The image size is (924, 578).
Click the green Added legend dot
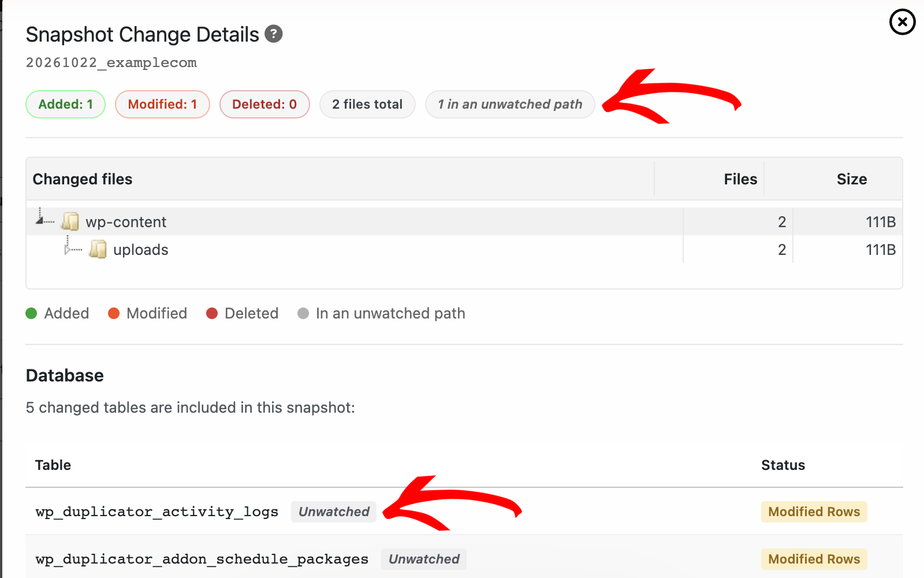coord(32,313)
